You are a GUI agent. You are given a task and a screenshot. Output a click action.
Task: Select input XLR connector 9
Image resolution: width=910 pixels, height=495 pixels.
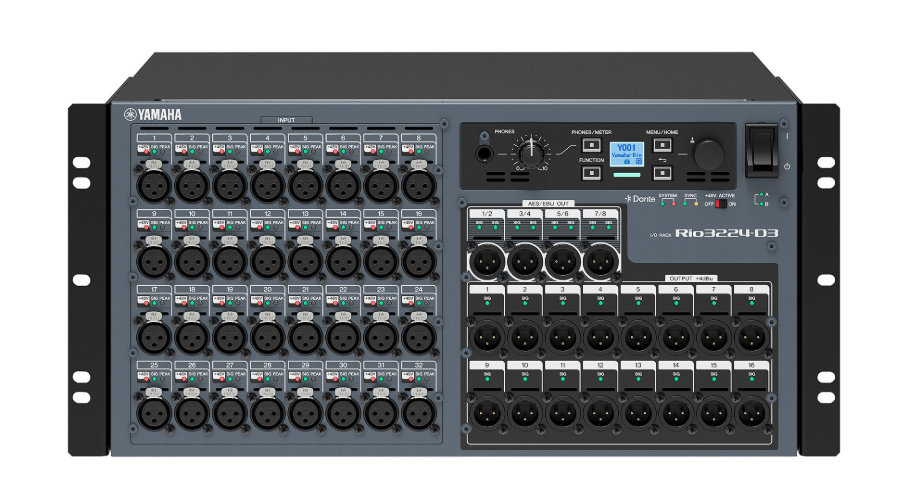[154, 261]
